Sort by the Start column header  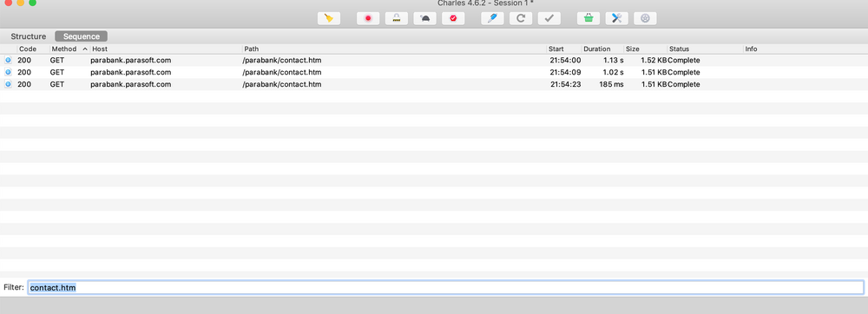tap(564, 49)
